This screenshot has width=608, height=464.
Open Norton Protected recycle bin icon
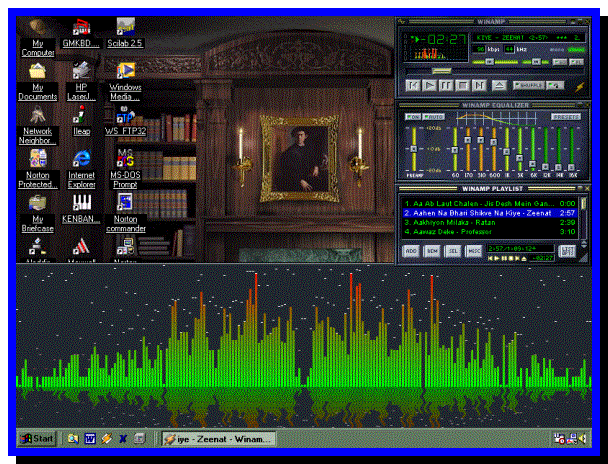[38, 169]
